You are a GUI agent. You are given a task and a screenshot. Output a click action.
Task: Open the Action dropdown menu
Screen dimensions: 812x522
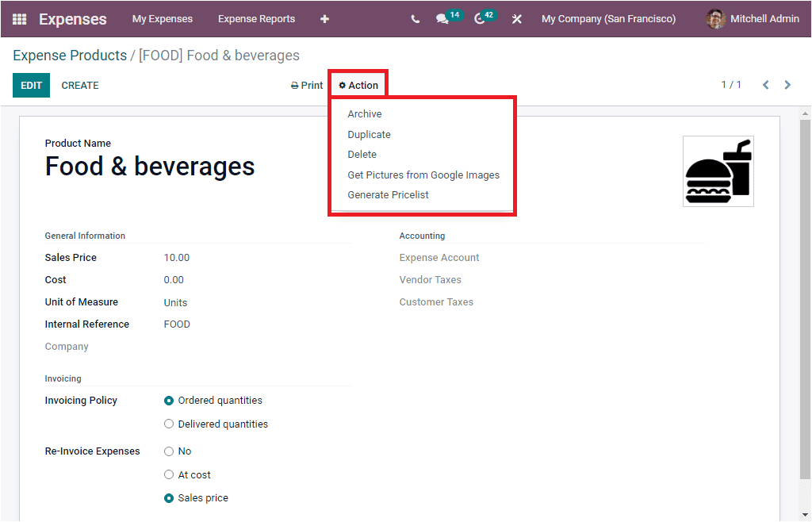[358, 85]
